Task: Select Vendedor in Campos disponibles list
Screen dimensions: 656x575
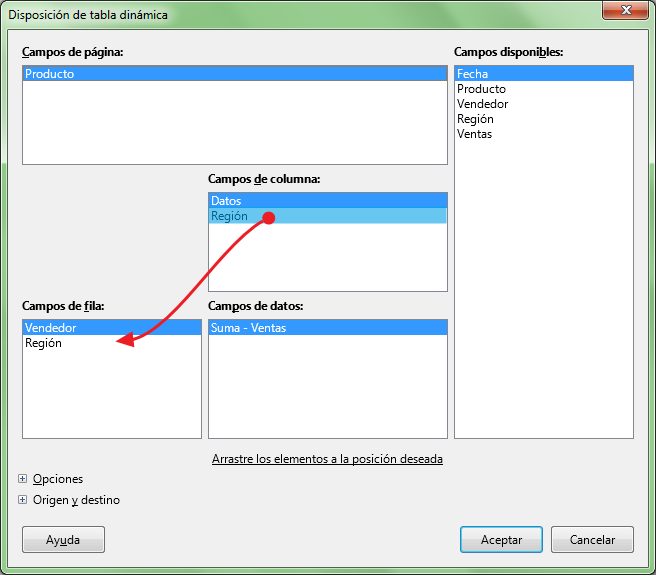Action: (482, 104)
